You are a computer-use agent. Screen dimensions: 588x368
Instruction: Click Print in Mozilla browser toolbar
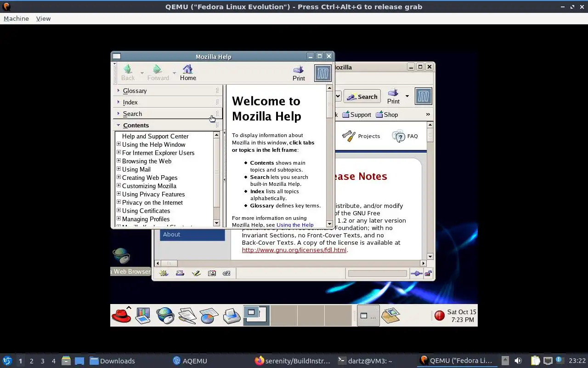click(x=393, y=96)
